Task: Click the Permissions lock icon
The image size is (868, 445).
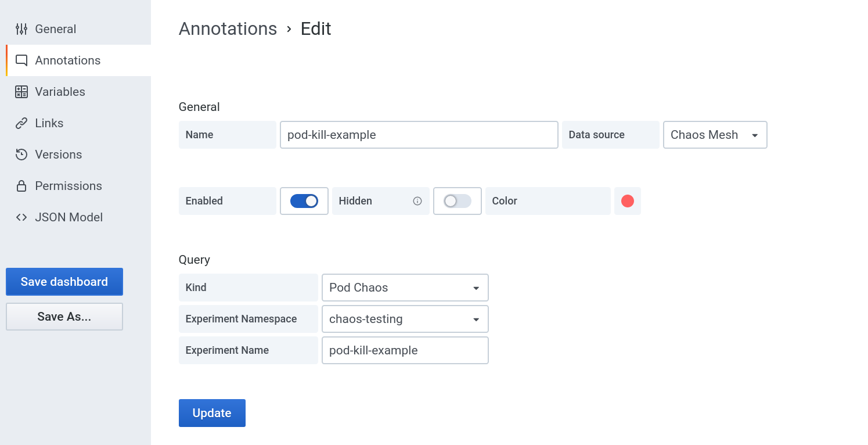Action: pyautogui.click(x=21, y=186)
